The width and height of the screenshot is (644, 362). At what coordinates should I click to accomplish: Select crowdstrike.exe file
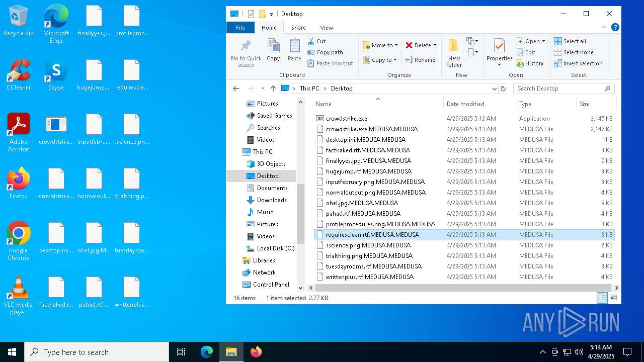pyautogui.click(x=464, y=119)
